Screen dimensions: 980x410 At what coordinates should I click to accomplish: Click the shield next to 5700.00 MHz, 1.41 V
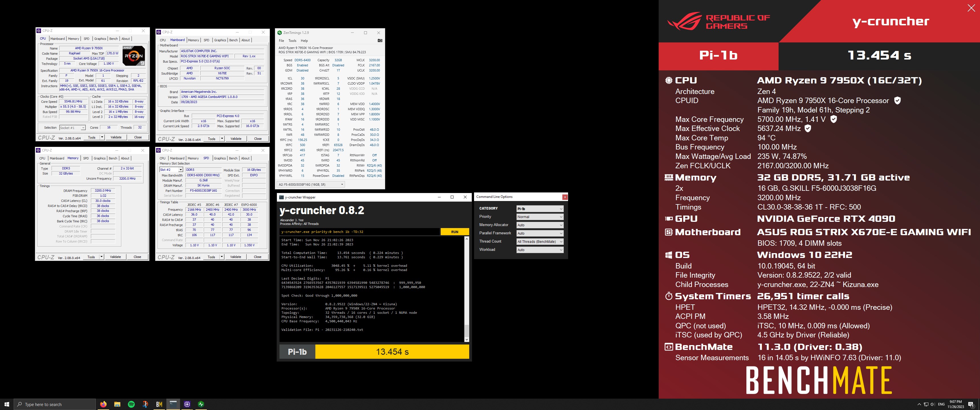[833, 119]
